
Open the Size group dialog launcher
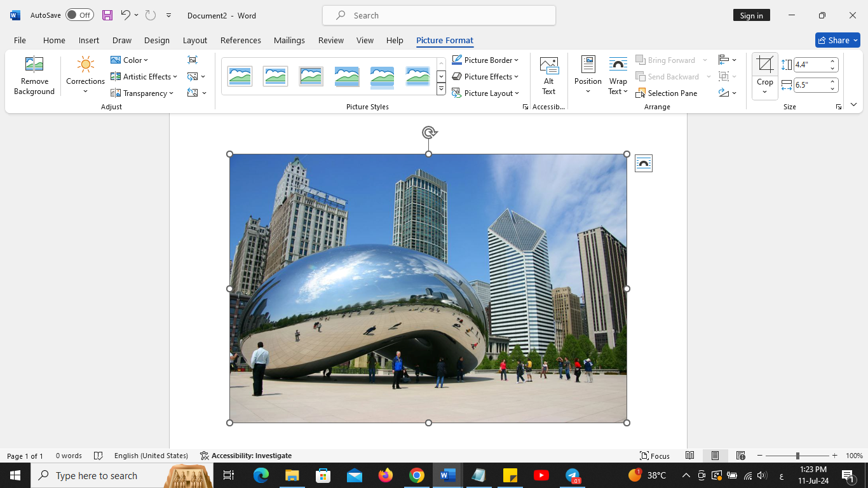pos(839,107)
